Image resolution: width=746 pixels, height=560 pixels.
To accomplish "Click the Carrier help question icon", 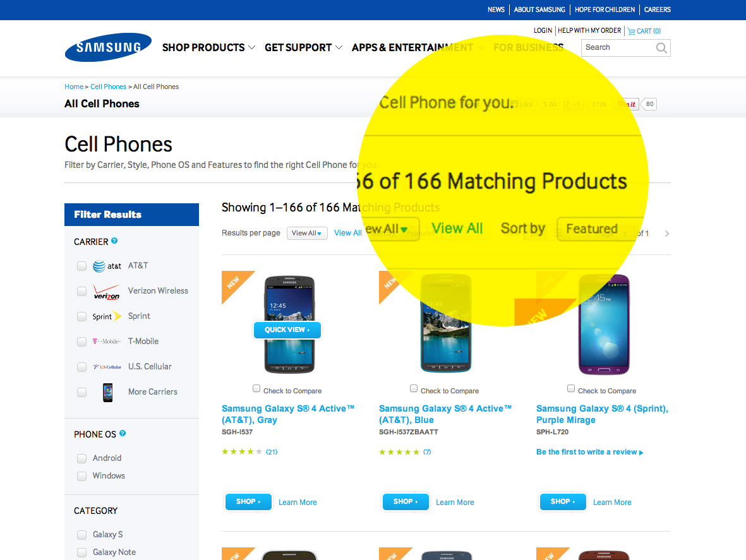I will (114, 241).
